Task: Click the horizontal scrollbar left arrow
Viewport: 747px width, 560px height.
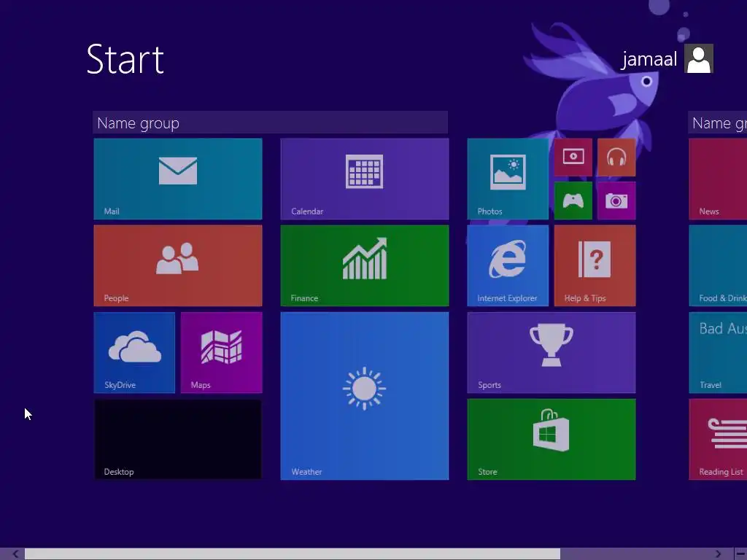Action: [x=15, y=554]
